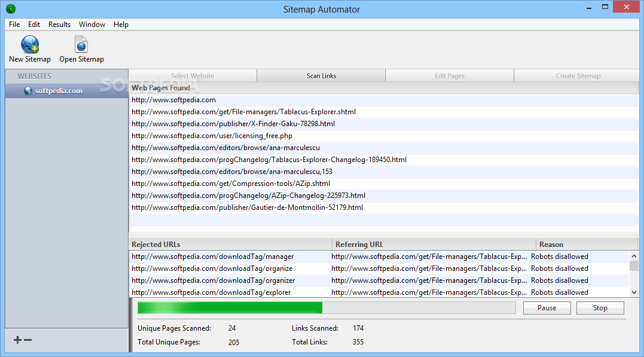Click the WEBSITES sidebar heading

pos(35,76)
